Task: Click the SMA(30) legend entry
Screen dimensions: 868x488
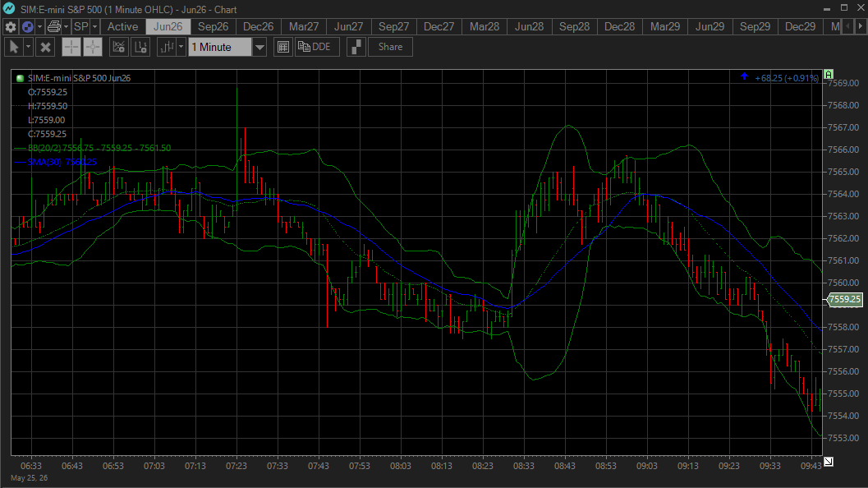Action: click(x=62, y=162)
